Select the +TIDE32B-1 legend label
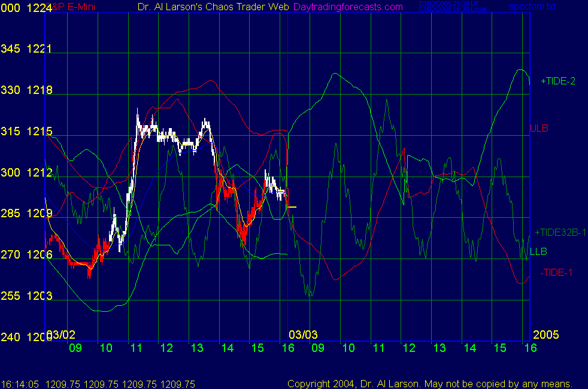This screenshot has width=588, height=389. [561, 232]
